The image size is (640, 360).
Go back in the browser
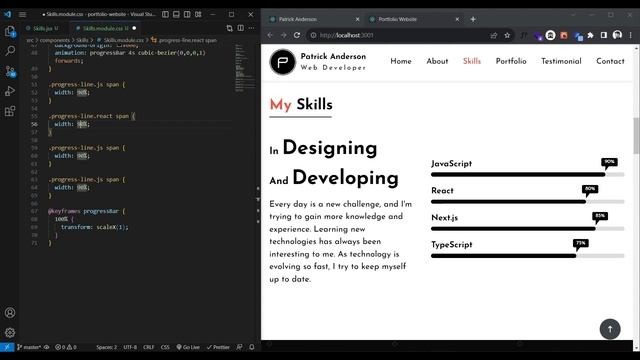tap(270, 36)
